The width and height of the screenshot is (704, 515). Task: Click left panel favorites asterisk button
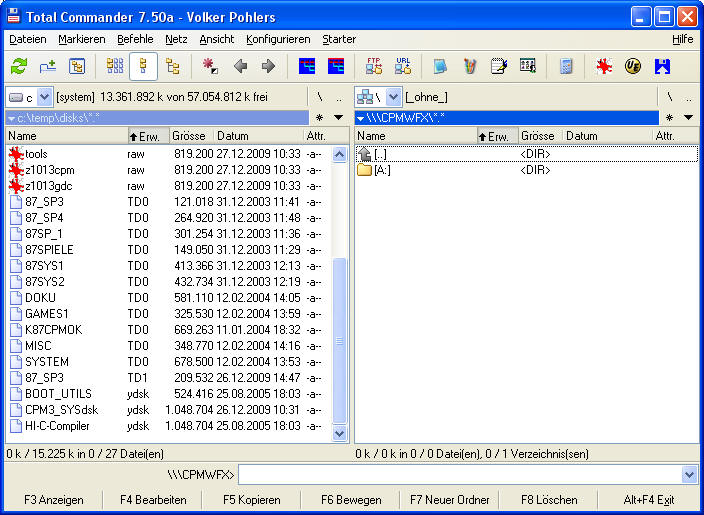(319, 118)
